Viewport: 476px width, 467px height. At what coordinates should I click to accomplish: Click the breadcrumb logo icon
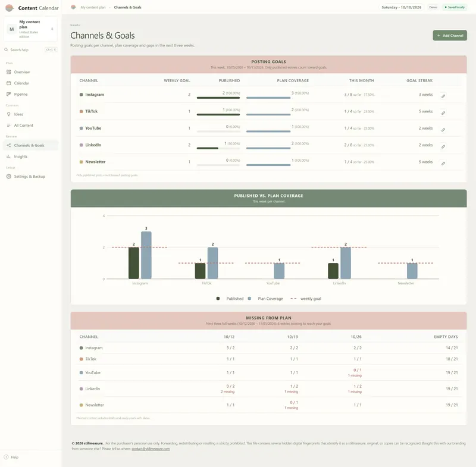[x=73, y=7]
